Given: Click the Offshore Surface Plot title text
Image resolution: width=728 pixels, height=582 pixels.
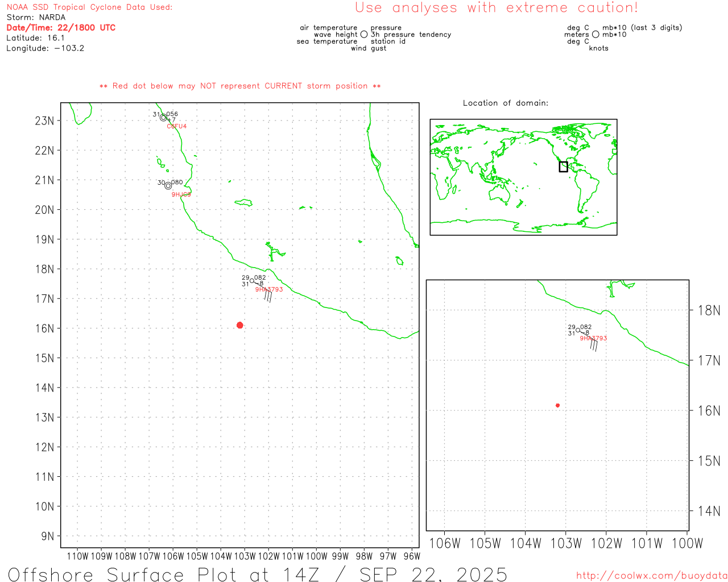Looking at the screenshot, I should pyautogui.click(x=257, y=574).
